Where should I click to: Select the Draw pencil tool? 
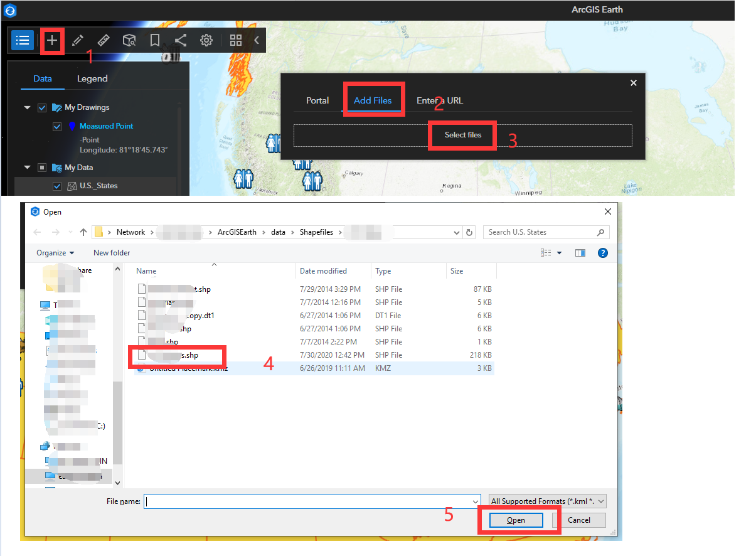(x=78, y=41)
